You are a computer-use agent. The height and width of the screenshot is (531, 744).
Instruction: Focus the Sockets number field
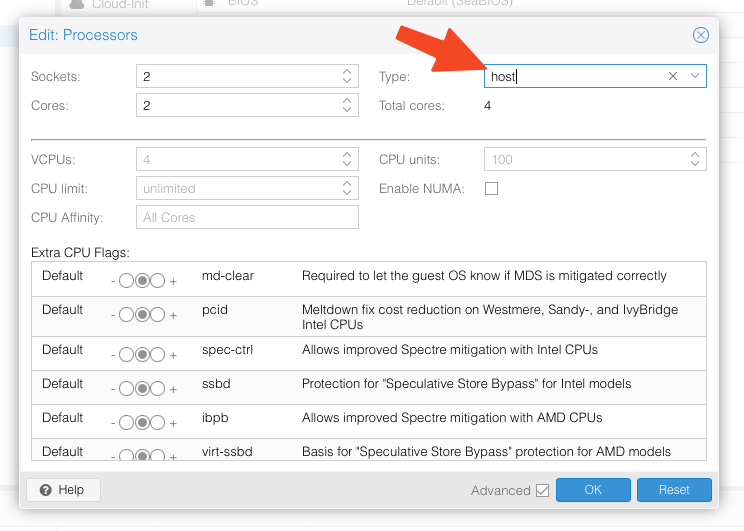tap(236, 76)
